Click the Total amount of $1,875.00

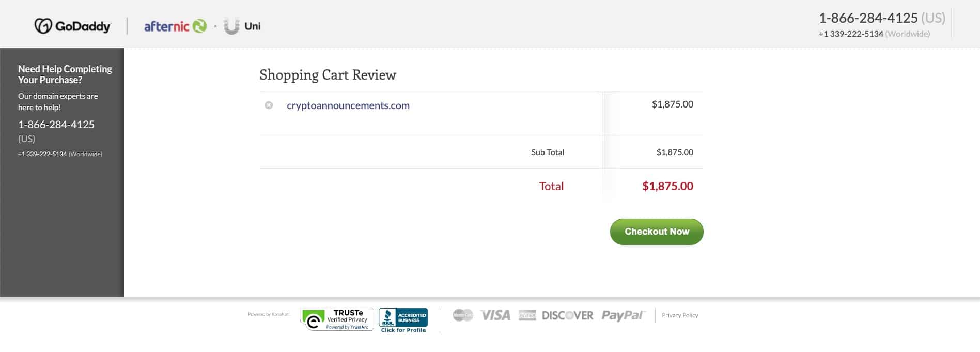pyautogui.click(x=667, y=186)
